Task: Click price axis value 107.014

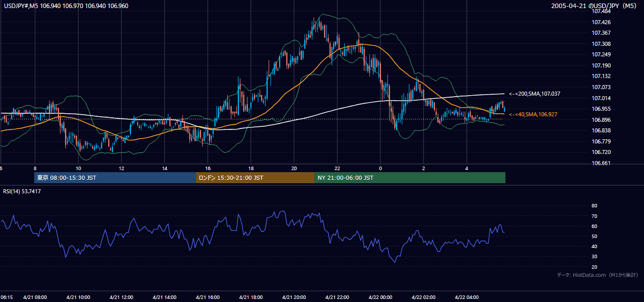Action: (601, 98)
